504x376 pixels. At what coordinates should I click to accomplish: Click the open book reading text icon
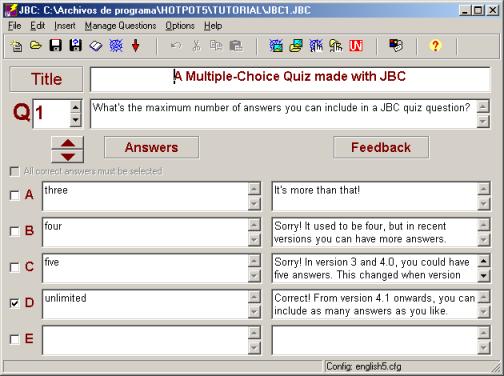(96, 46)
